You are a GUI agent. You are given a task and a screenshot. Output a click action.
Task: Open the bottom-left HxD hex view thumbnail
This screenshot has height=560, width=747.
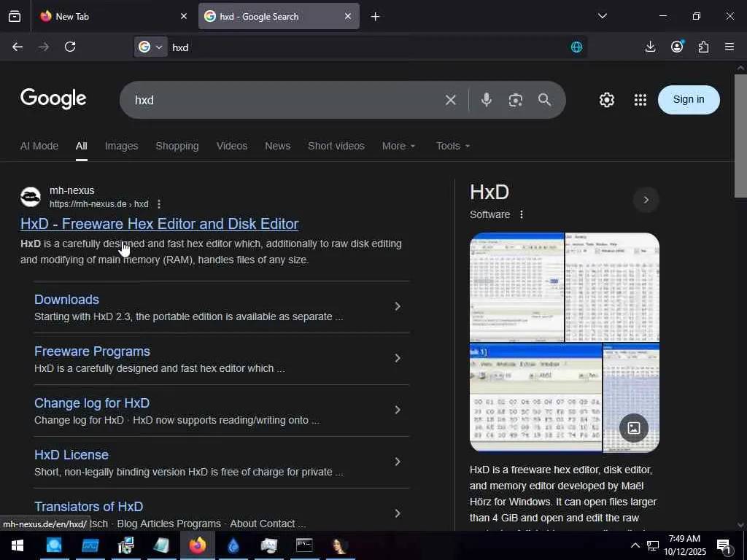coord(535,397)
